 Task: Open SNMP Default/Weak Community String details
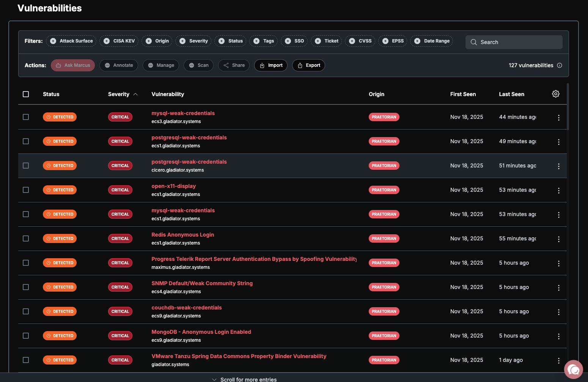coord(202,283)
